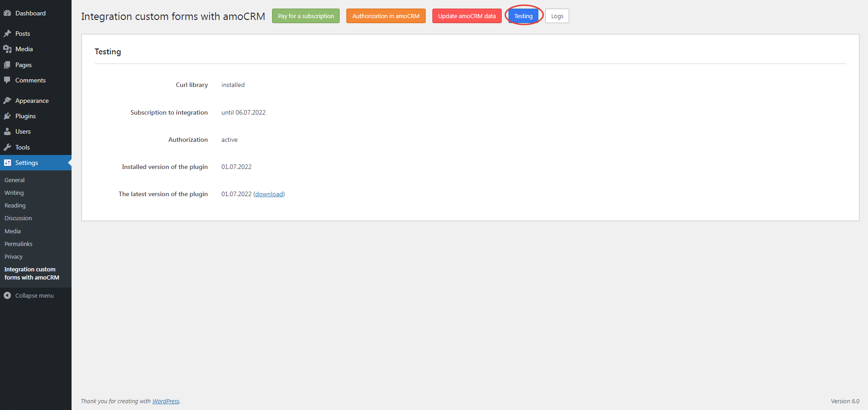
Task: Click the Dashboard gauge icon
Action: click(x=7, y=13)
